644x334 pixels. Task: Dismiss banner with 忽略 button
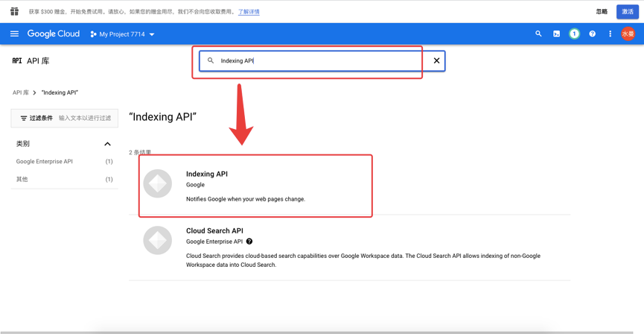602,11
